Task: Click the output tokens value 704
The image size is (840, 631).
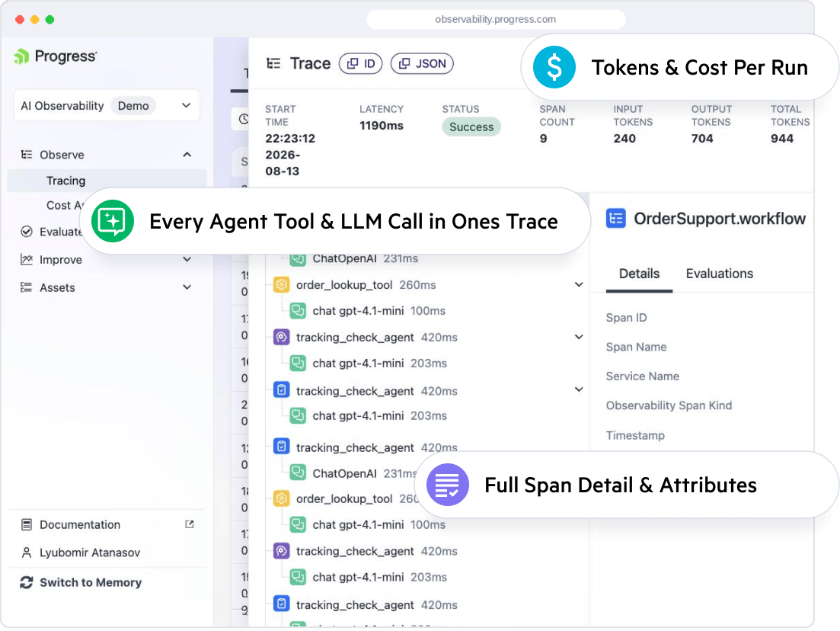Action: click(x=702, y=138)
